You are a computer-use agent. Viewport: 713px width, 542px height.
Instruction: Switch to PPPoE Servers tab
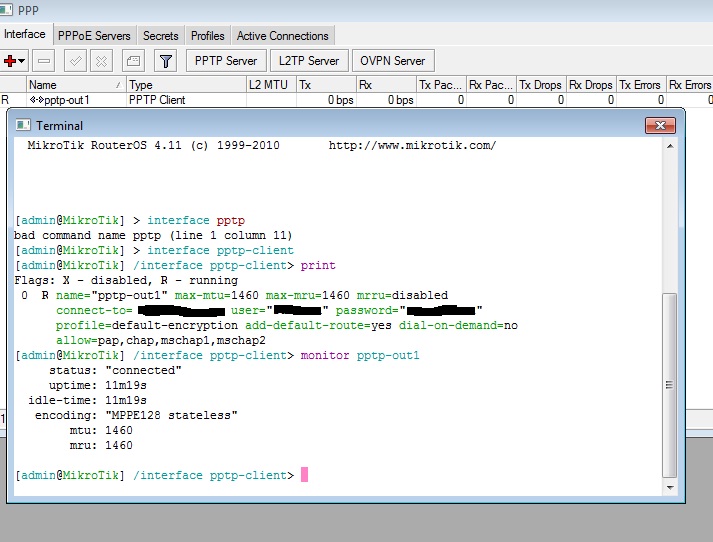(x=94, y=35)
